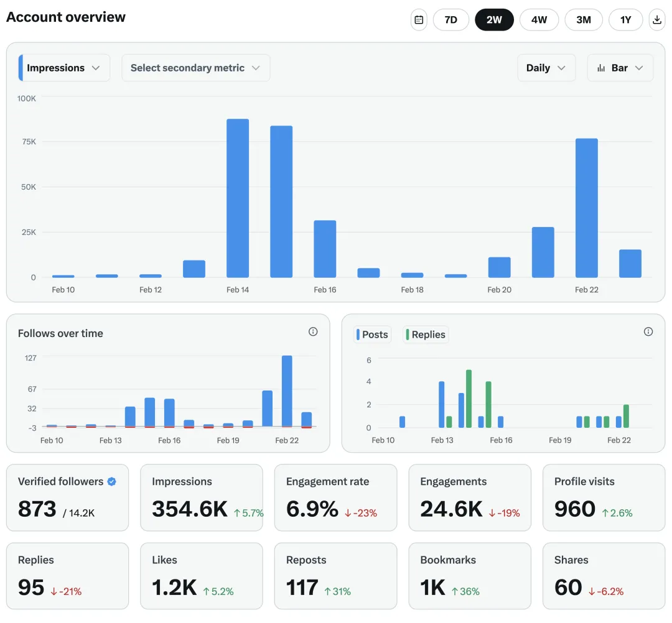The image size is (672, 623).
Task: Open the Daily granularity dropdown
Action: coord(546,67)
